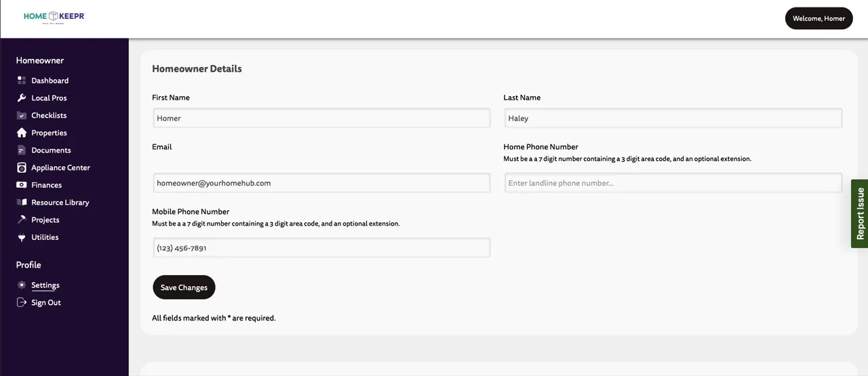Viewport: 868px width, 376px height.
Task: Click the Welcome, Homer button
Action: 818,18
